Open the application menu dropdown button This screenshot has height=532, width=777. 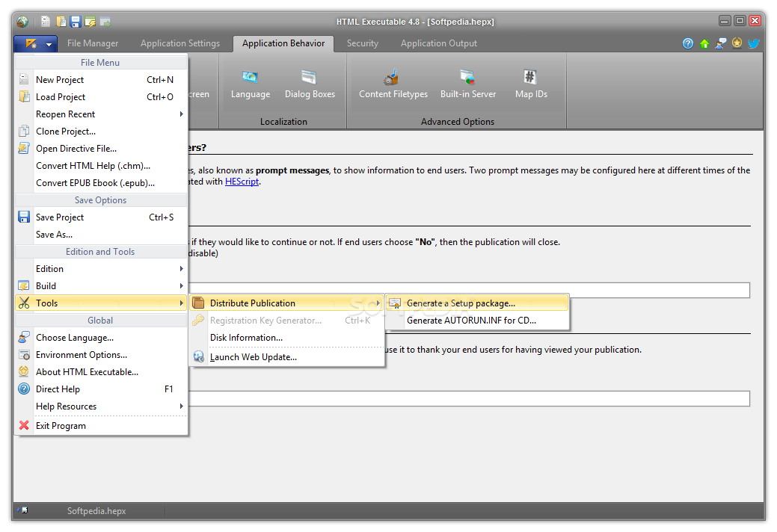(36, 43)
